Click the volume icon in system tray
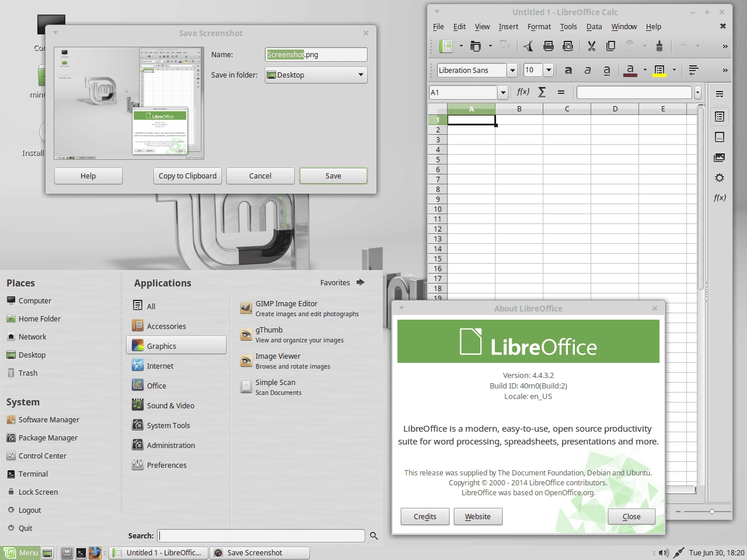The image size is (747, 560). (664, 552)
